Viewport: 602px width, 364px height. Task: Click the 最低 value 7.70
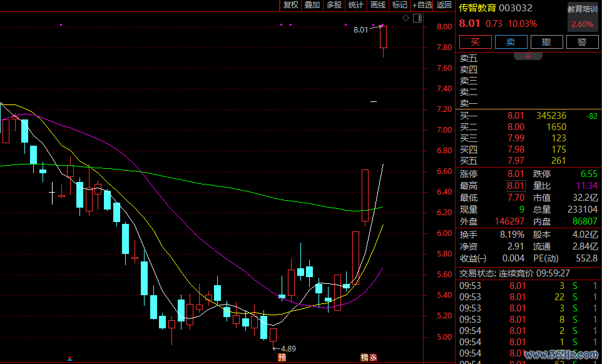click(x=516, y=198)
